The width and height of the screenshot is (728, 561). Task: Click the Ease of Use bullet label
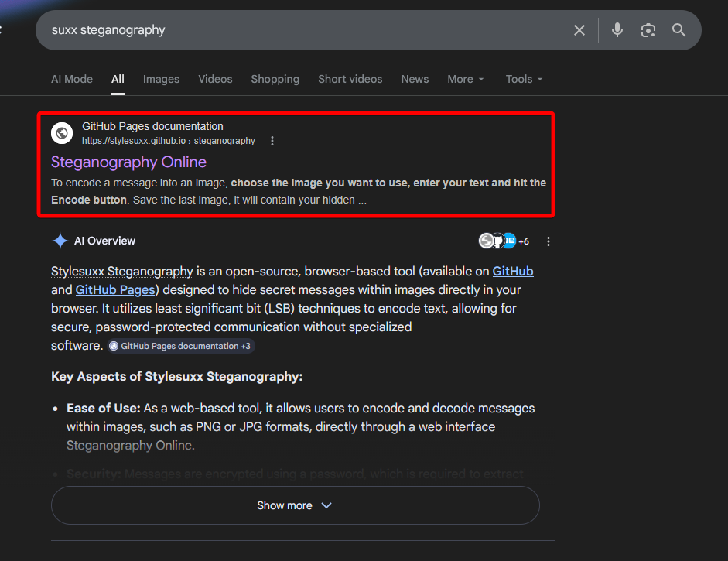[104, 409]
